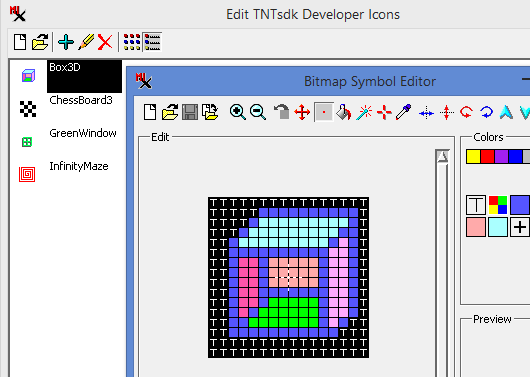Click the zoom out magnifier icon
Viewport: 530px width, 377px height.
coord(258,112)
